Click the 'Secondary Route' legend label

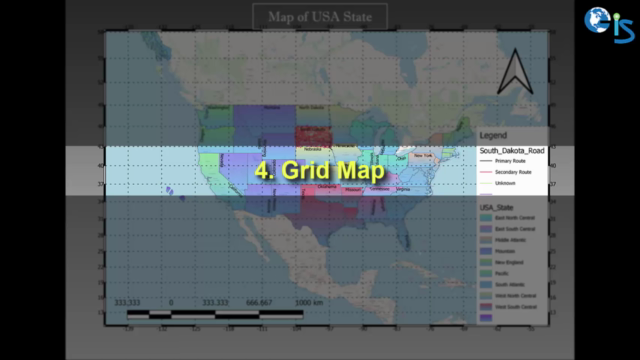(513, 172)
